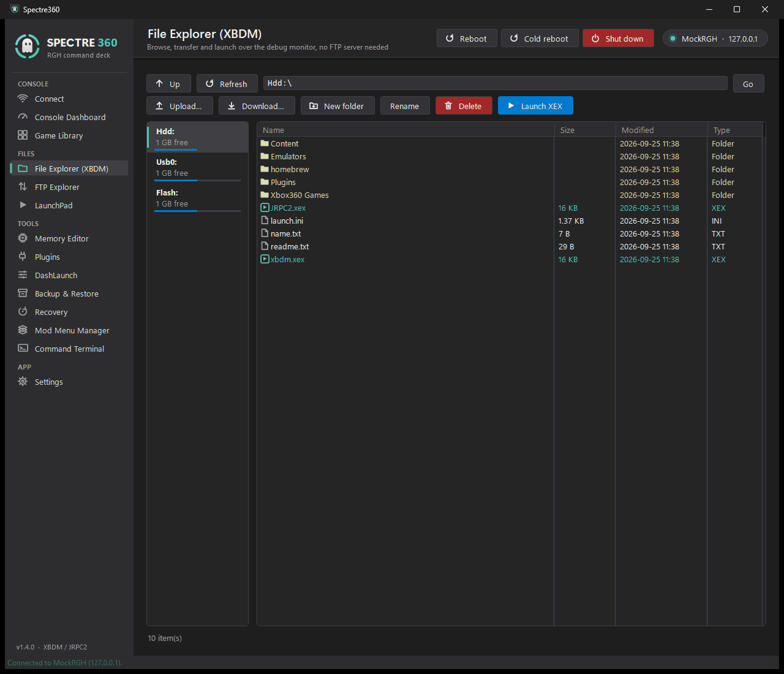The image size is (784, 674).
Task: Click the Settings gear icon
Action: pyautogui.click(x=23, y=382)
